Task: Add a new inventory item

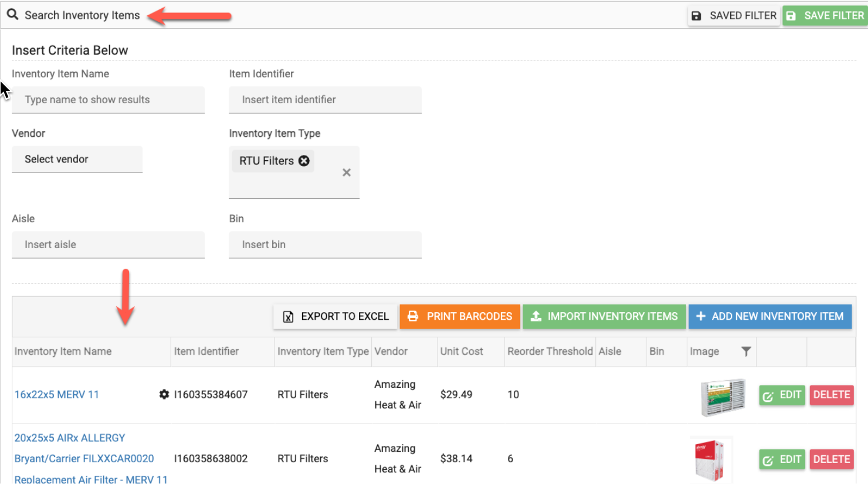Action: [769, 316]
